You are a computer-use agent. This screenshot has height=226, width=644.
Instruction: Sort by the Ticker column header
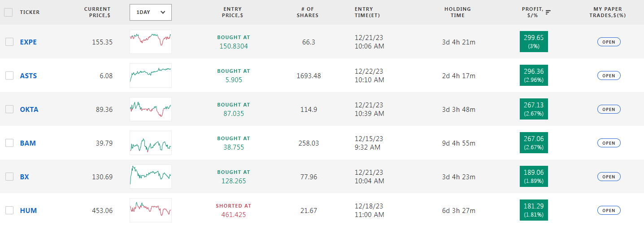pos(30,12)
